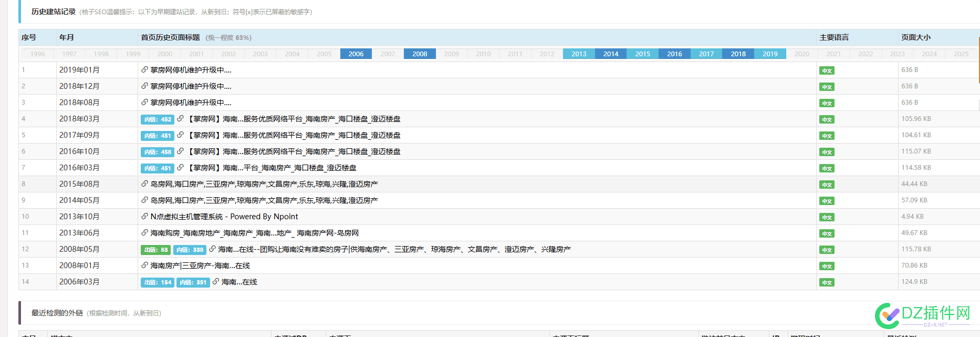Click 内链: 458 badge in 2016年10月 row
980x337 pixels.
(158, 152)
